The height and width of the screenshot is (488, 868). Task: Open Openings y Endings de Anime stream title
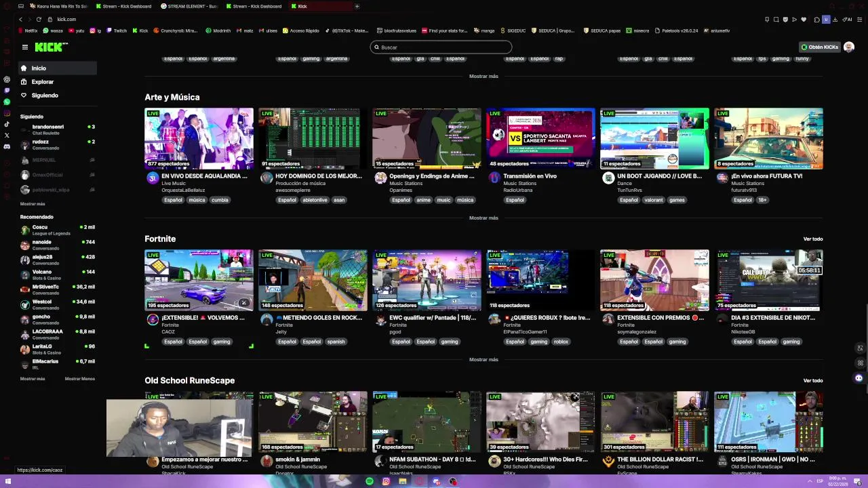tap(431, 176)
